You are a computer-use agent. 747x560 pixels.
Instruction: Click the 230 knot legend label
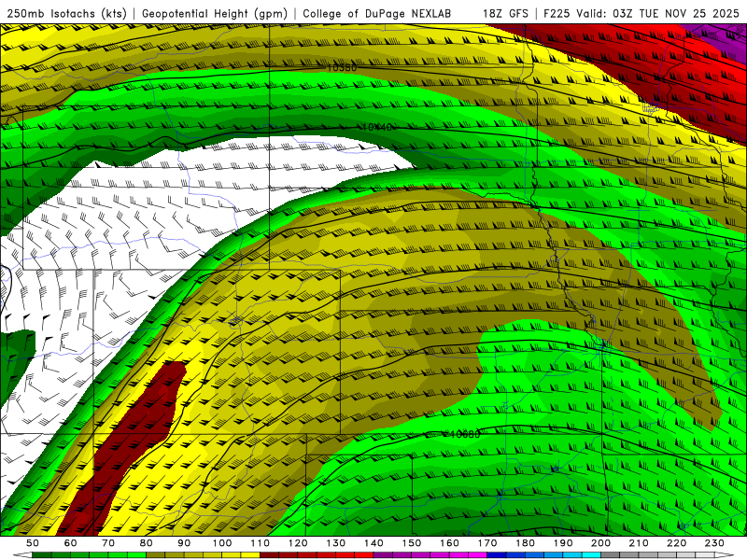(714, 543)
